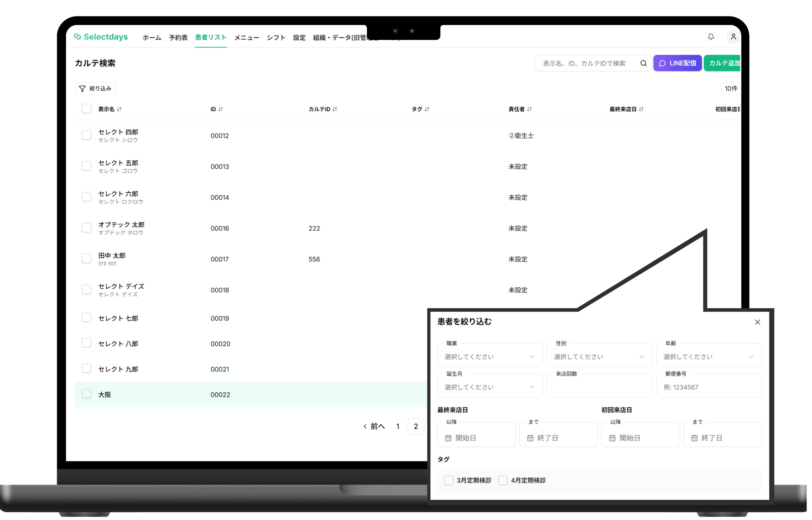Viewport: 812px width, 520px height.
Task: Switch to the 予約表 tab
Action: click(178, 37)
